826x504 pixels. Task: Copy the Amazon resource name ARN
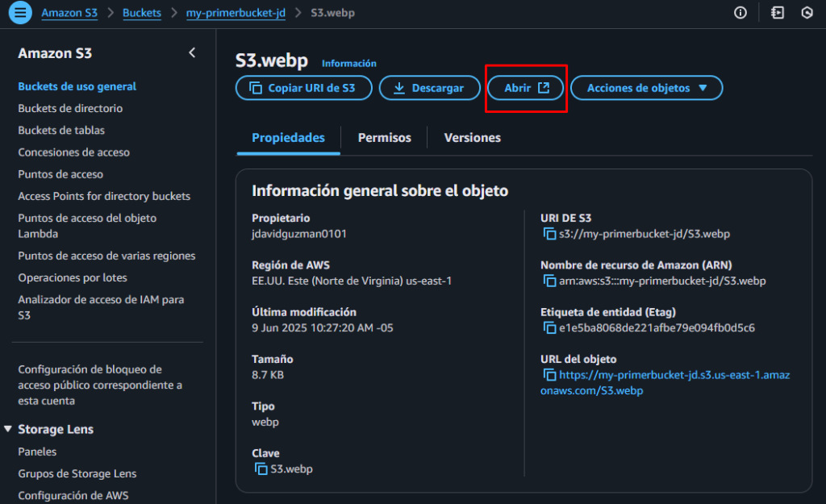[549, 281]
